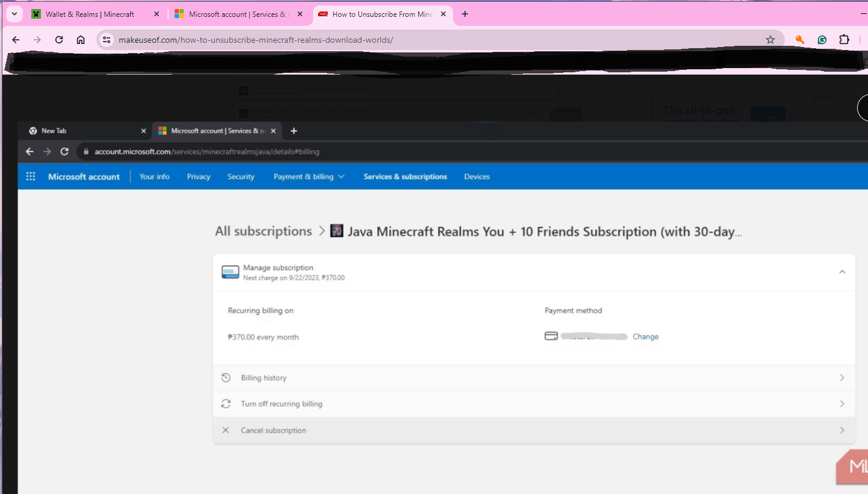Viewport: 868px width, 494px height.
Task: Select the How to Unsubscribe From Minecraft tab
Action: 382,14
